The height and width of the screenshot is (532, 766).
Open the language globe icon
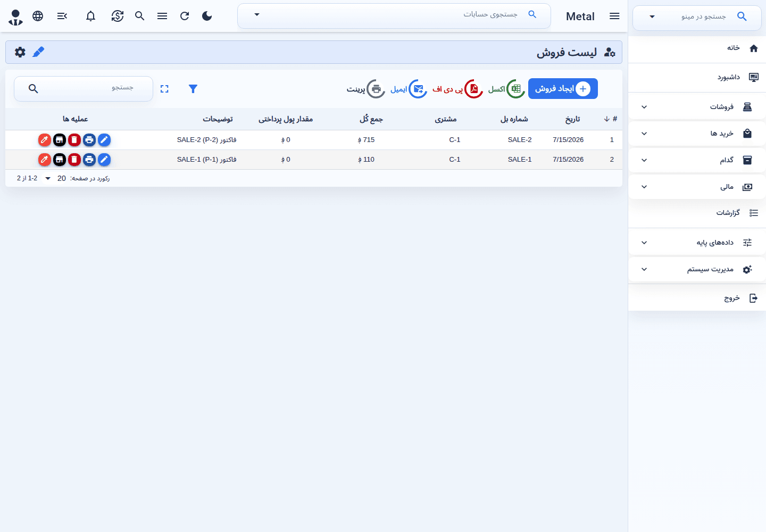tap(38, 16)
